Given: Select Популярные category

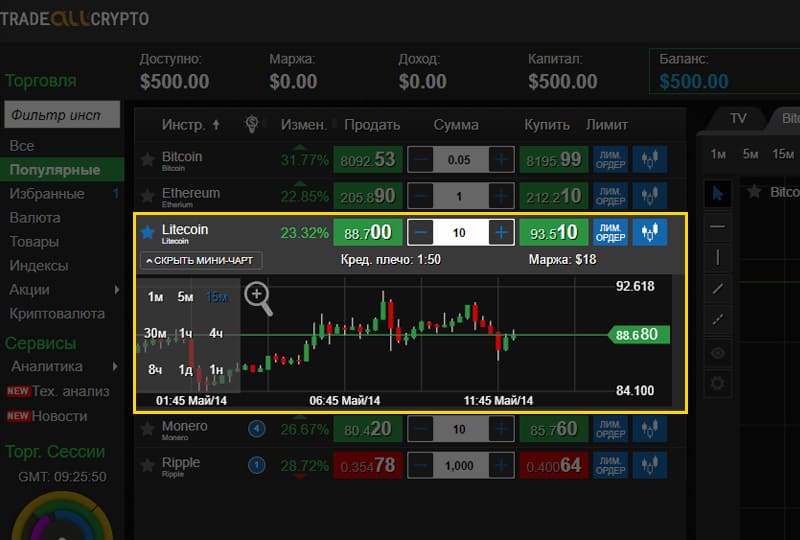Looking at the screenshot, I should tap(62, 170).
